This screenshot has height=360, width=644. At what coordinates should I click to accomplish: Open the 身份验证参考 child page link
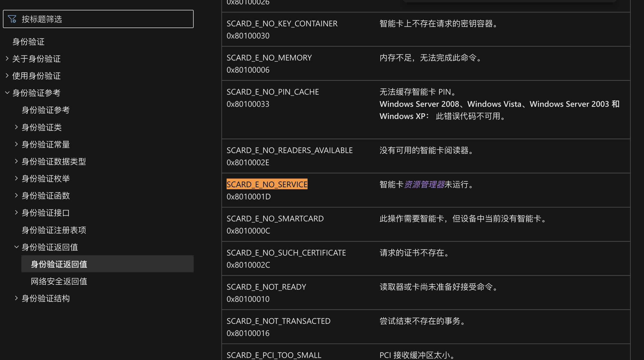click(x=46, y=110)
